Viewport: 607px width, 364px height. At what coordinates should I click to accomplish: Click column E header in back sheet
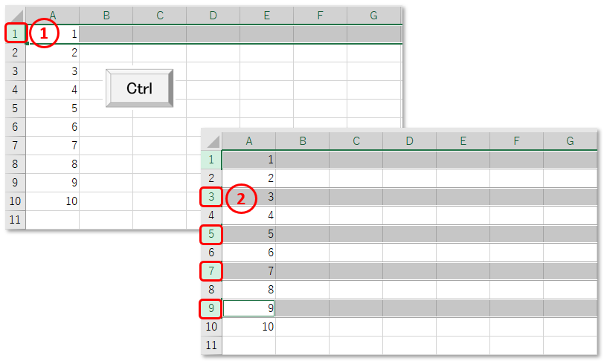[267, 16]
